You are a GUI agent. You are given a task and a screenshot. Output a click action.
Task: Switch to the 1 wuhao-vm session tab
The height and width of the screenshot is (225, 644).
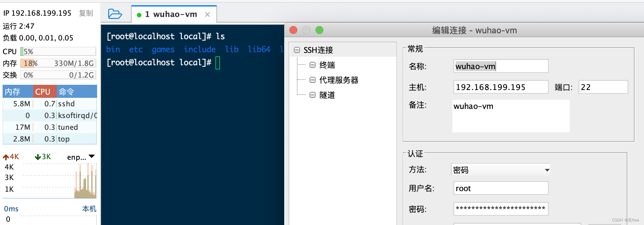pyautogui.click(x=174, y=14)
